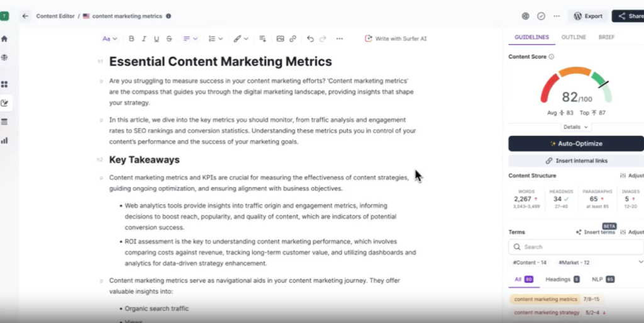Focus the terms Search field
This screenshot has height=323, width=644.
[576, 247]
